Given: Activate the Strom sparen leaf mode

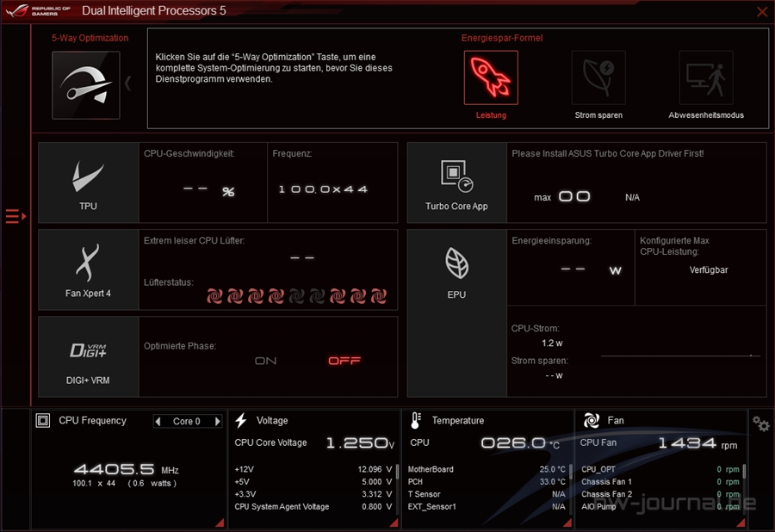Looking at the screenshot, I should (x=598, y=77).
